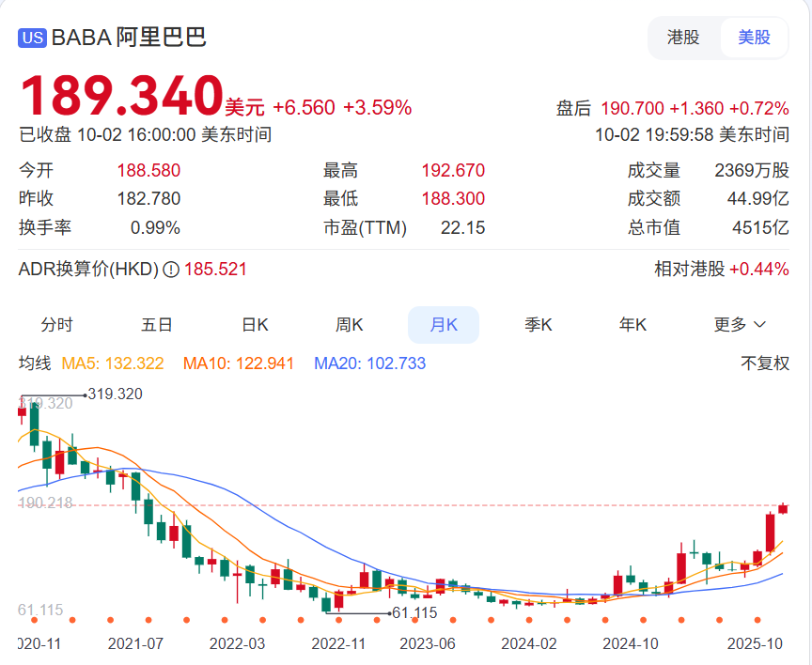Screen dimensions: 812x665
Task: Click the 相对港股 premium percentage
Action: (x=758, y=270)
